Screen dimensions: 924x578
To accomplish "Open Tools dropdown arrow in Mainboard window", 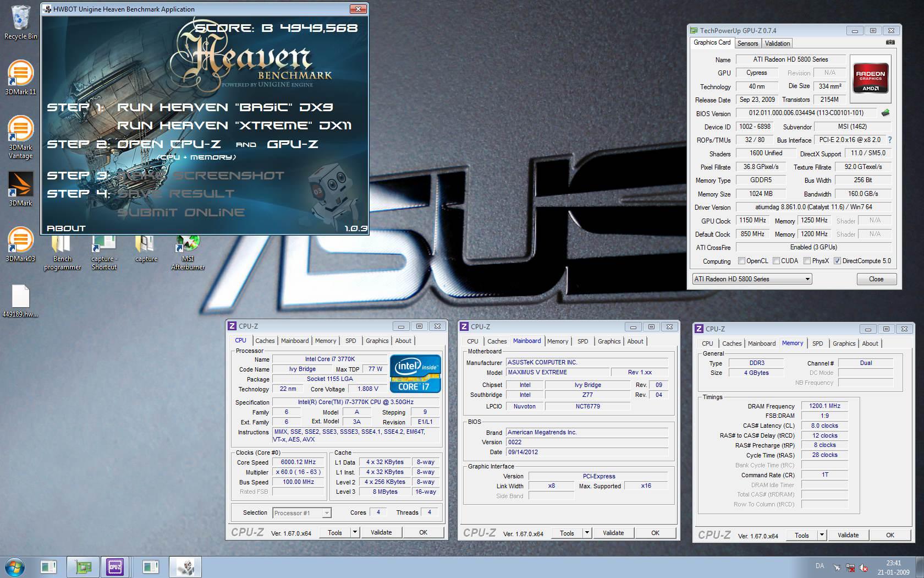I will tap(587, 533).
